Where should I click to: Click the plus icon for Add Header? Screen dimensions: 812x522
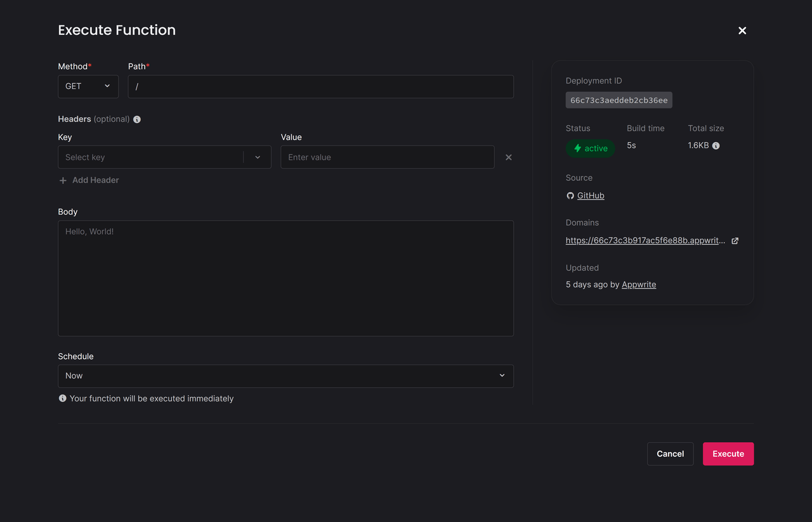[63, 181]
